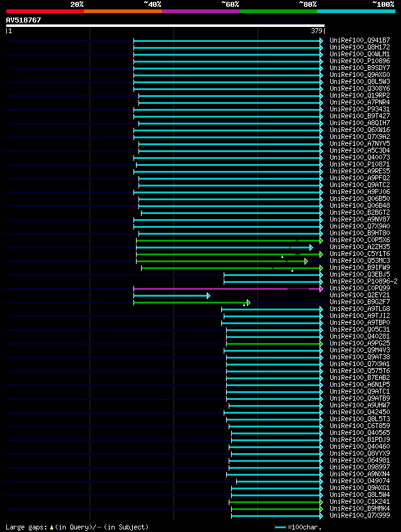Click label UniRef100_Q9M4V3
This screenshot has height=532, width=401.
(360, 350)
